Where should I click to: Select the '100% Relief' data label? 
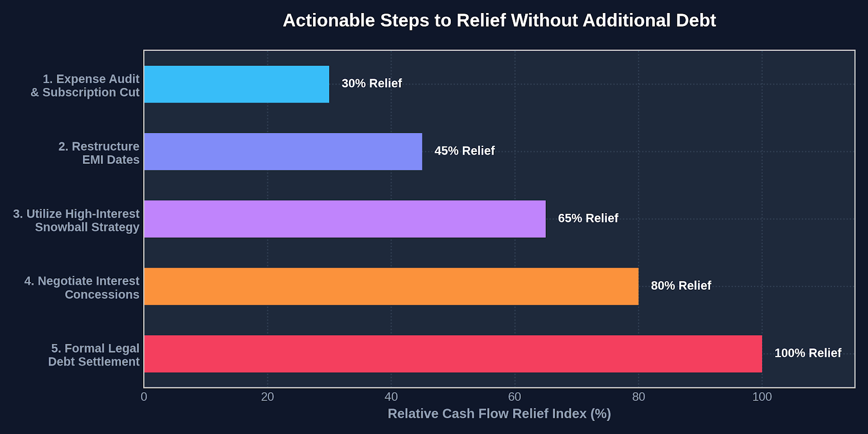coord(808,353)
